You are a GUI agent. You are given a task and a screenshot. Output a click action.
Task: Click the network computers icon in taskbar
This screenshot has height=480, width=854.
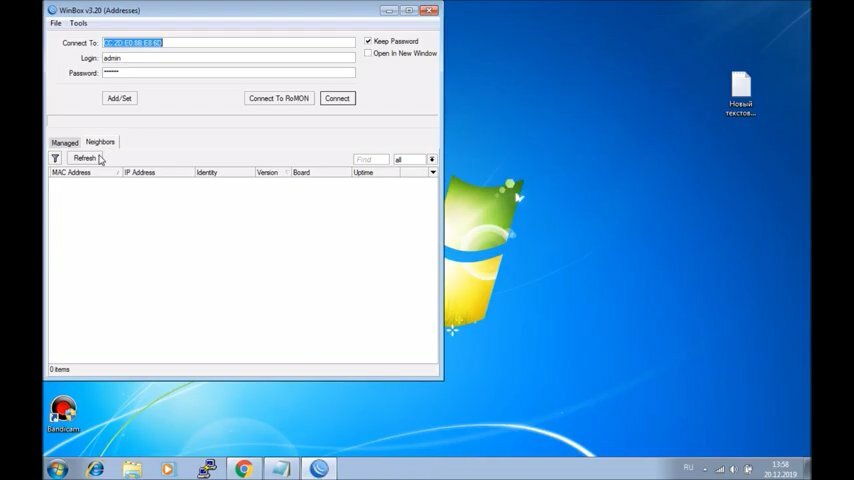tap(207, 469)
